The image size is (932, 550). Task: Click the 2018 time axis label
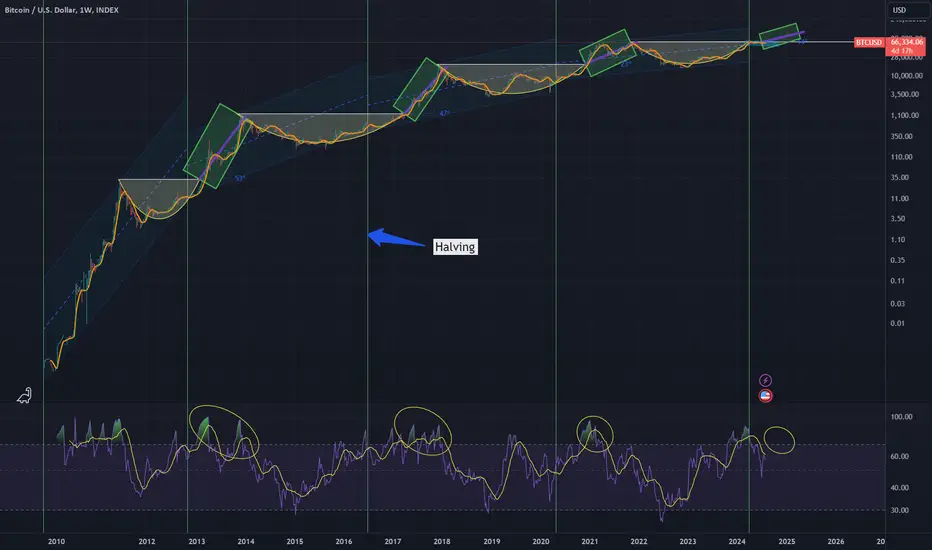click(x=442, y=542)
